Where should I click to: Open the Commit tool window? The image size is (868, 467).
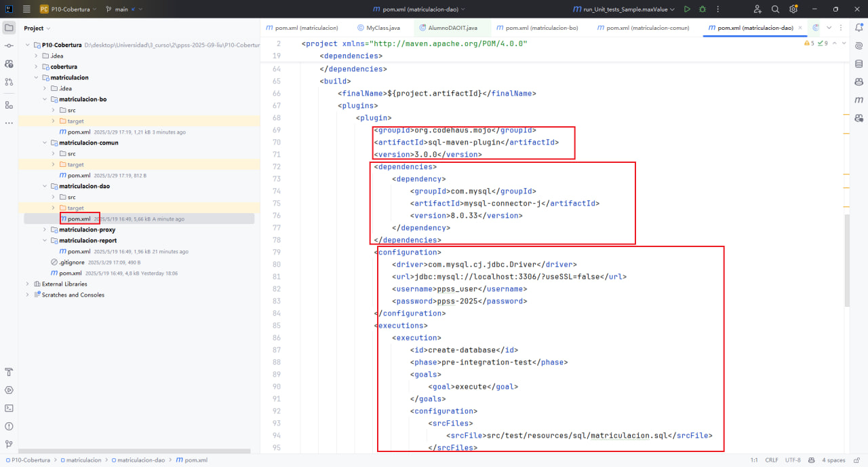(9, 45)
